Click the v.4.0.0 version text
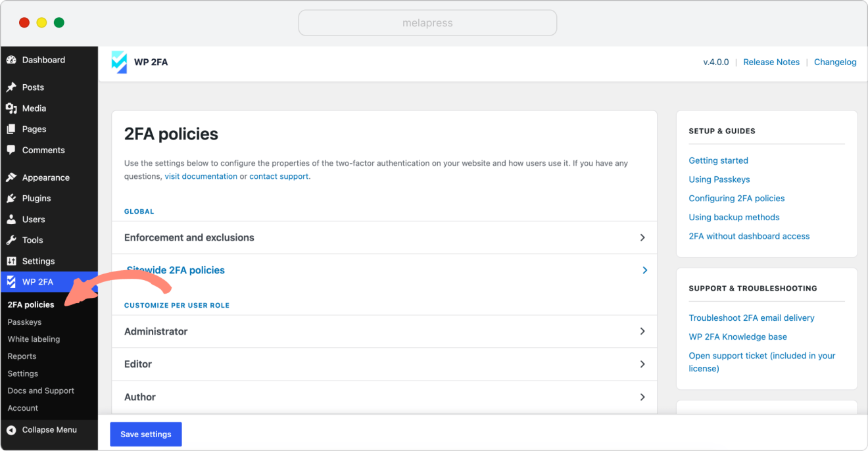 tap(716, 62)
